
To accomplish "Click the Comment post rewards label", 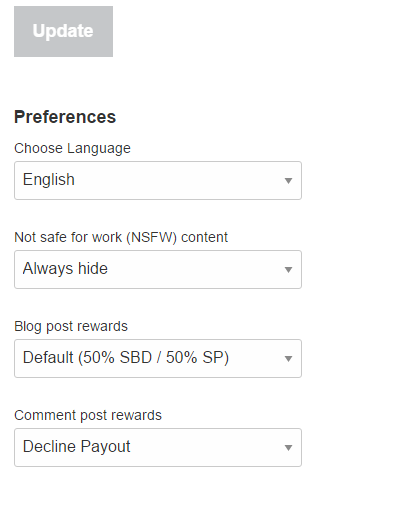I will pyautogui.click(x=88, y=415).
